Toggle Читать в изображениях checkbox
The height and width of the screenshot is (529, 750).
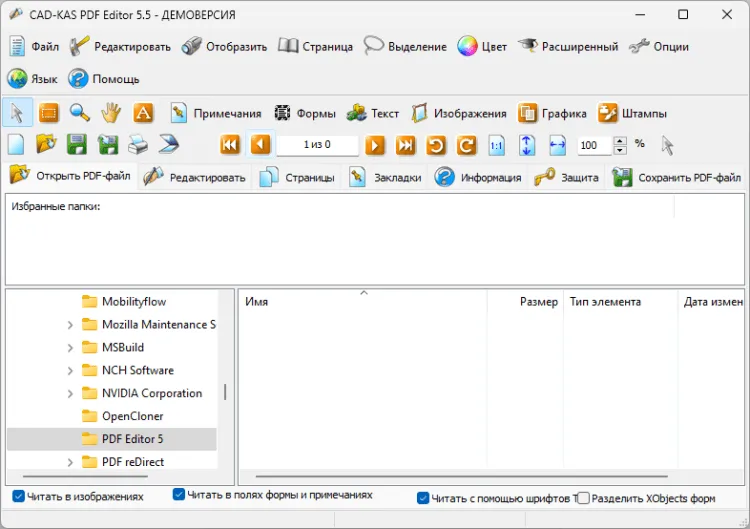pos(18,496)
